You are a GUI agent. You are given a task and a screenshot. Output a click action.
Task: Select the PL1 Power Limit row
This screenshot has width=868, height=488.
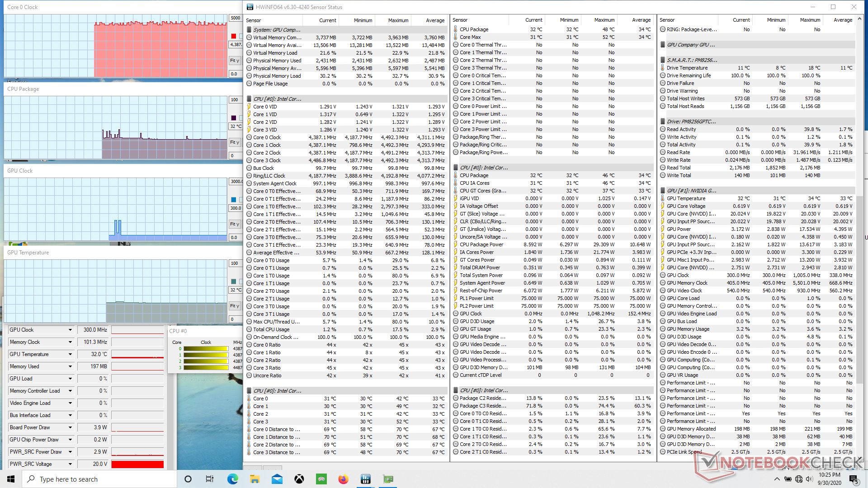pyautogui.click(x=552, y=298)
